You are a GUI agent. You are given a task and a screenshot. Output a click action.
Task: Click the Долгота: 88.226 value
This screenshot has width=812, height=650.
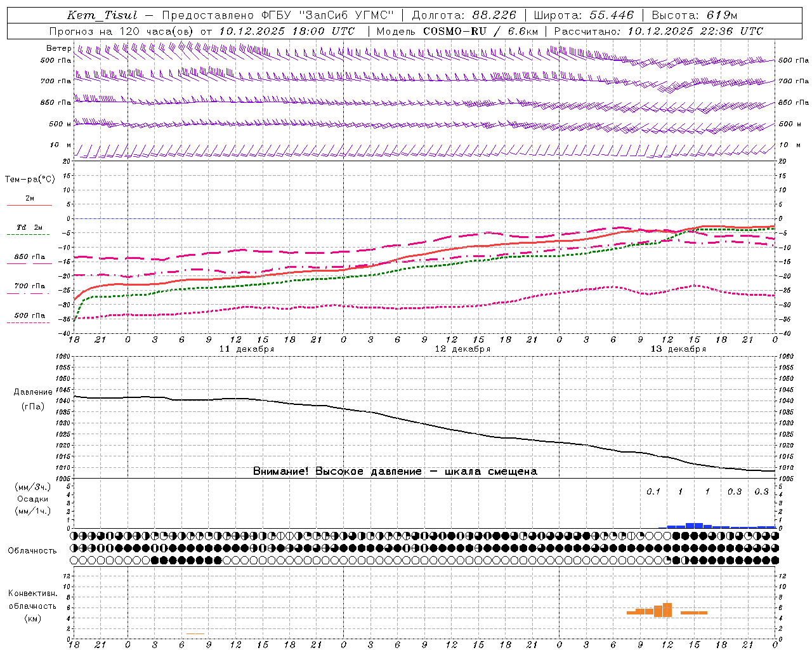pos(464,15)
